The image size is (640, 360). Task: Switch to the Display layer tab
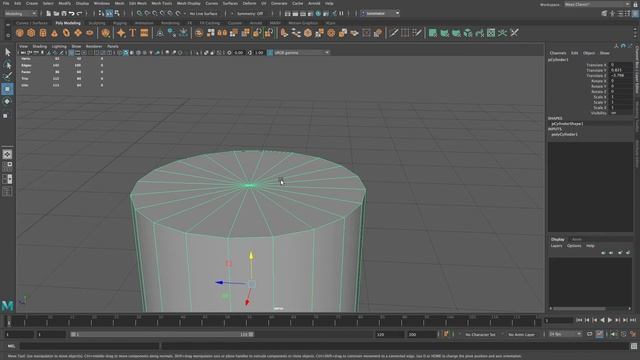(558, 239)
